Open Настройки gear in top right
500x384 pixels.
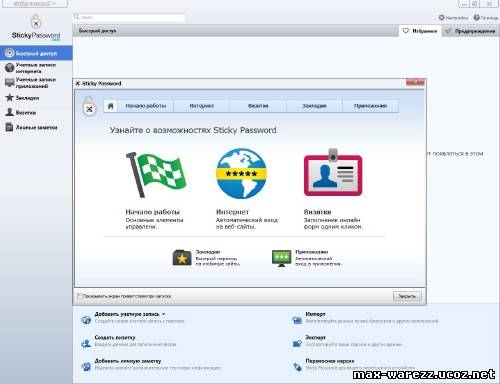click(x=453, y=18)
